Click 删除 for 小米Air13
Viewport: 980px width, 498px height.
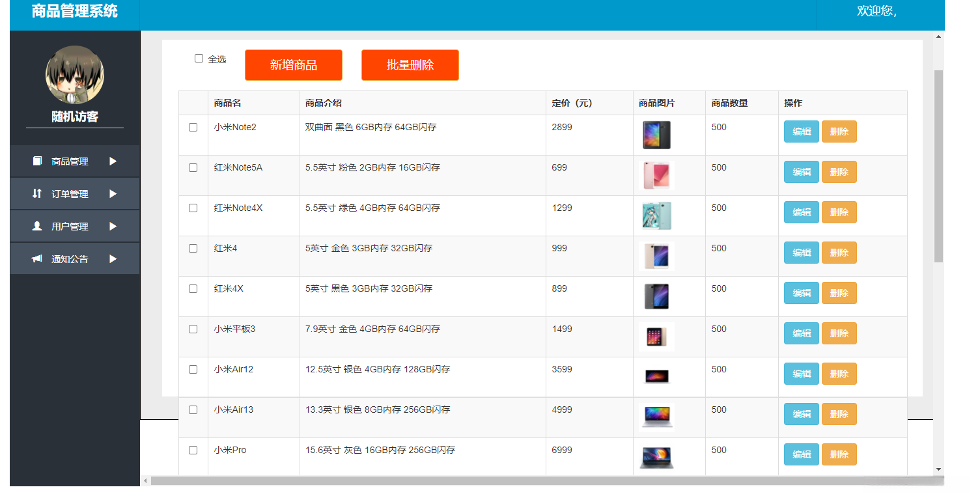[839, 414]
